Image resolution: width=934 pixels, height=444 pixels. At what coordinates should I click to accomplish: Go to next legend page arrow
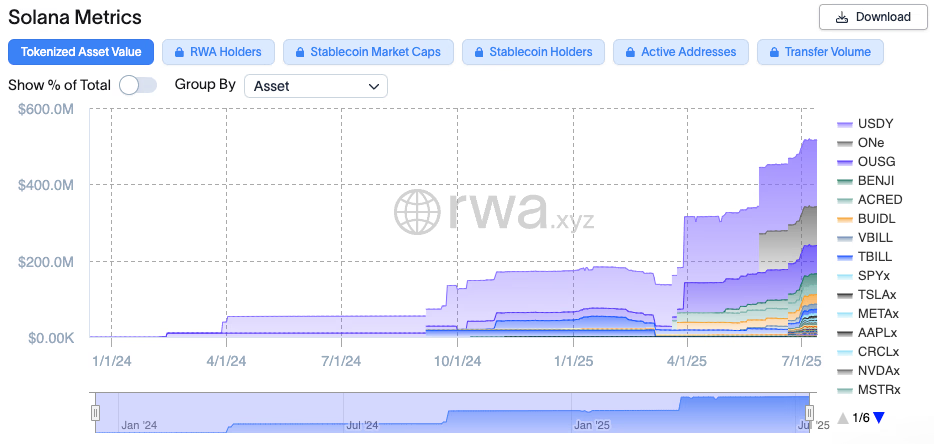(879, 418)
